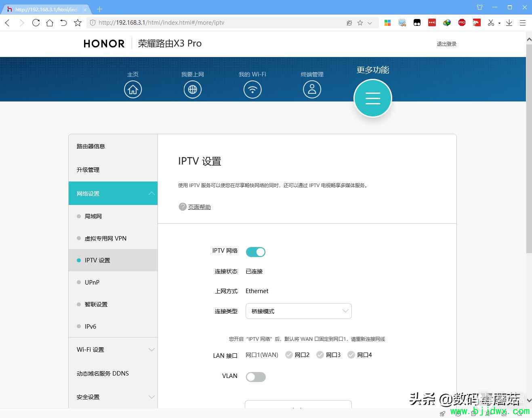Viewport: 532px width, 418px height.
Task: Click the browser skin shirt icon
Action: coord(479,7)
